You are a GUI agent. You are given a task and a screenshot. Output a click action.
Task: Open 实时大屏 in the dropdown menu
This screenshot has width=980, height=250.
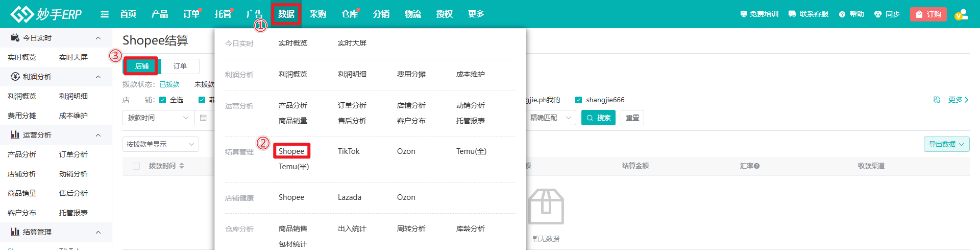tap(352, 43)
